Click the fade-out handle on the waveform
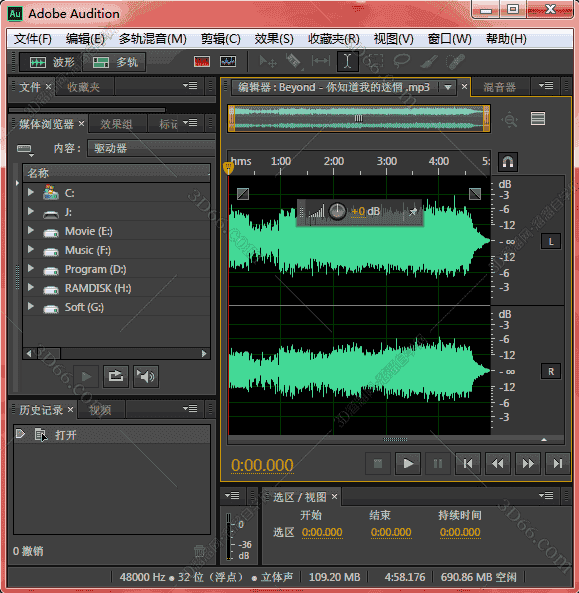Image resolution: width=579 pixels, height=593 pixels. (x=475, y=194)
